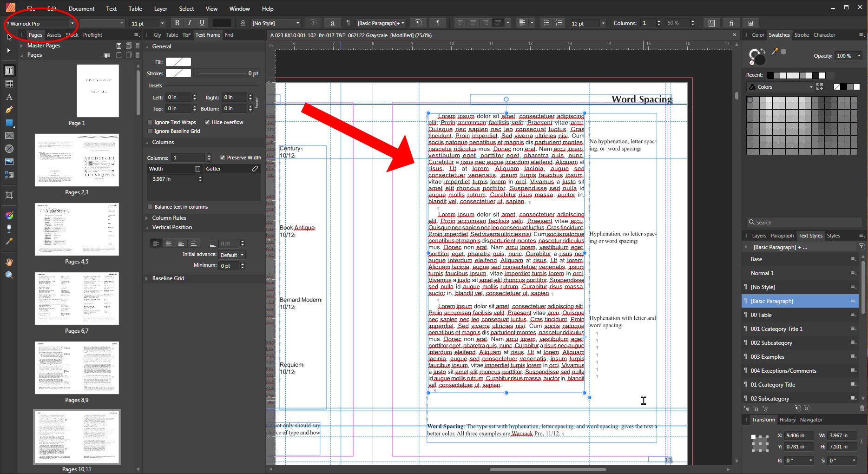The width and height of the screenshot is (868, 474).
Task: Select the Transparency tool
Action: 9,228
